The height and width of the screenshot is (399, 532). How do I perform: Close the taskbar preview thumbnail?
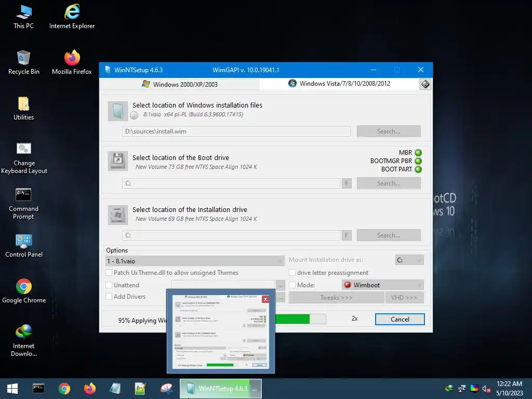265,299
